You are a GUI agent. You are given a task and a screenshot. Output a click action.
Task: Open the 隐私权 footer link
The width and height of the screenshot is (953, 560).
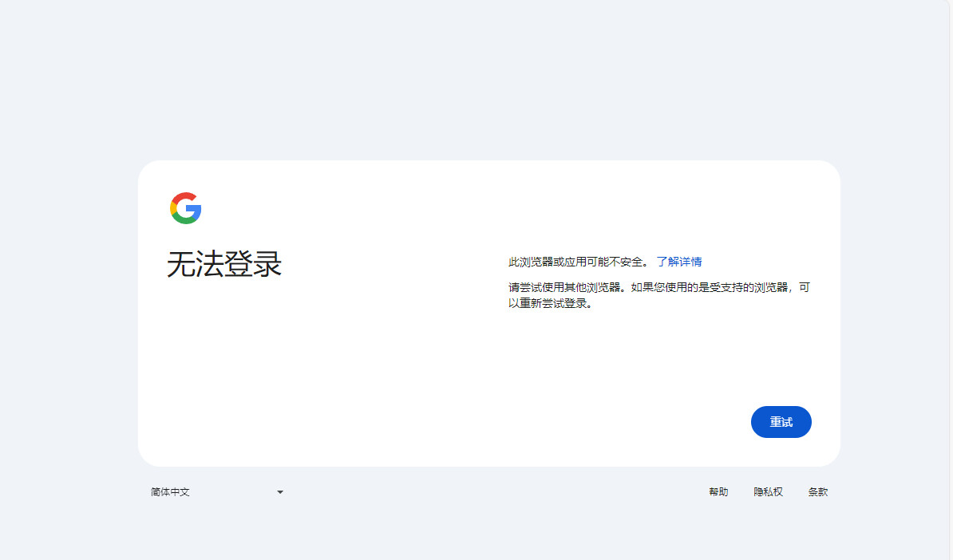pyautogui.click(x=768, y=492)
